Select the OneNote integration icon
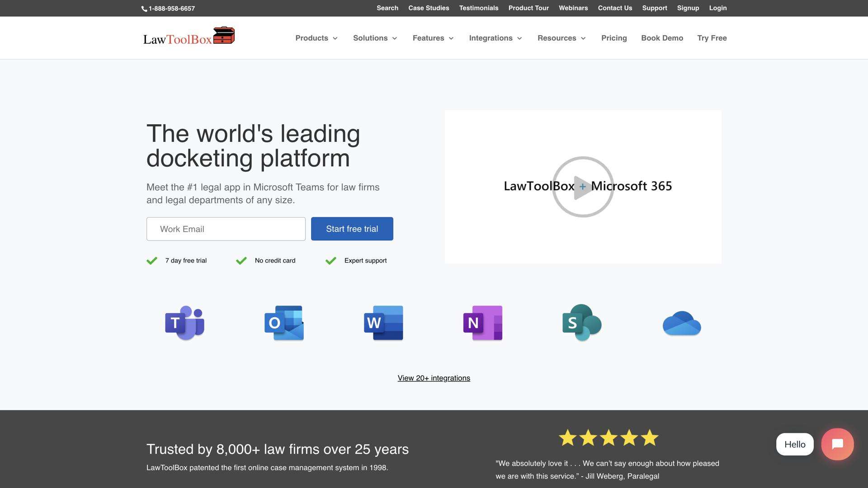868x488 pixels. point(483,323)
